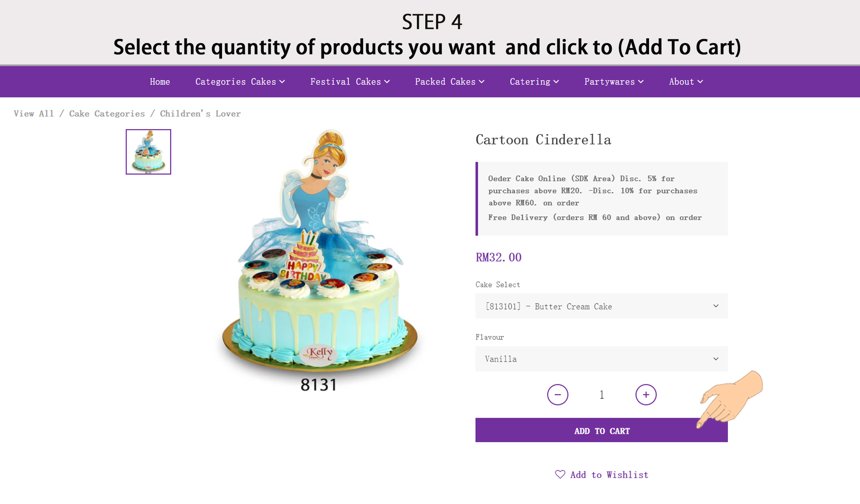Open the Children's Lover breadcrumb link
The height and width of the screenshot is (504, 860).
pos(200,114)
